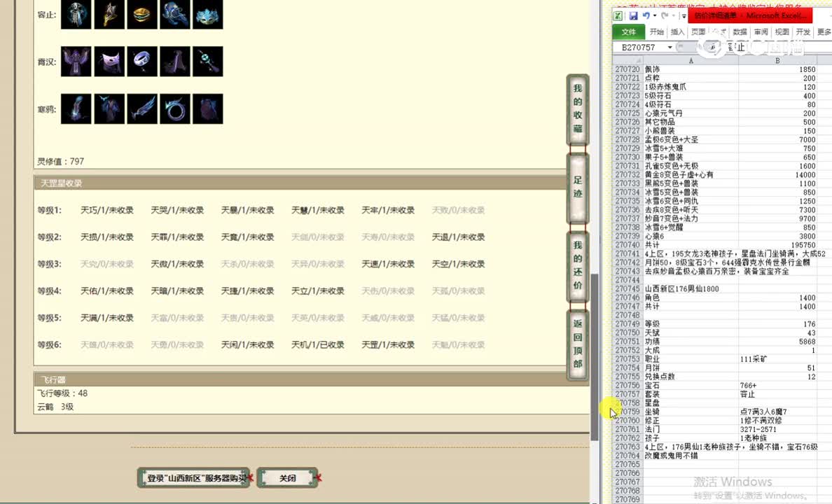832x504 pixels.
Task: Click the select-all corner of Excel grid
Action: tap(628, 60)
